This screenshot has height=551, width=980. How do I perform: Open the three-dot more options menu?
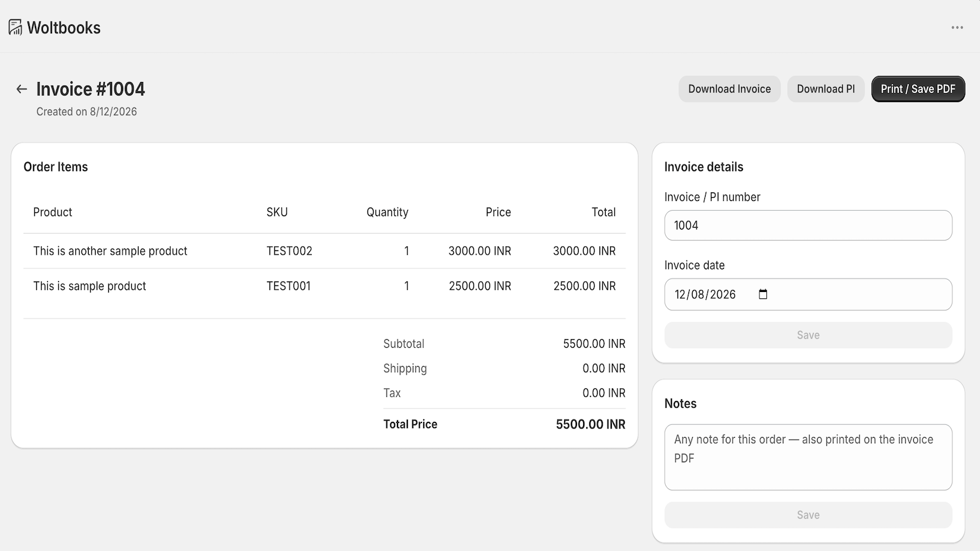(x=957, y=28)
